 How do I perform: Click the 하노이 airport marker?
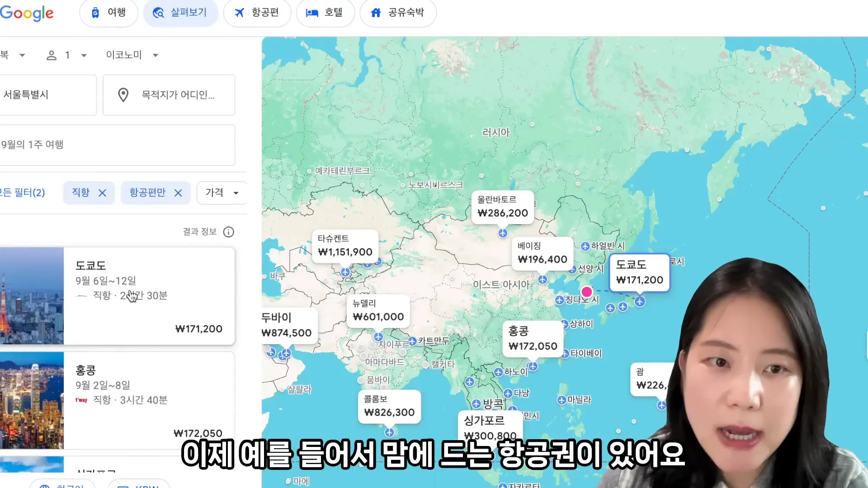(x=498, y=372)
